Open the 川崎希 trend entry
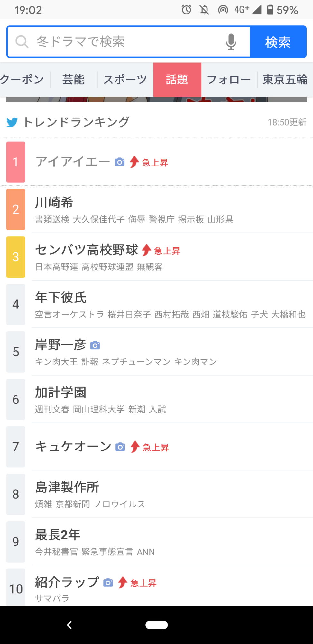Viewport: 313px width, 644px height. [54, 203]
